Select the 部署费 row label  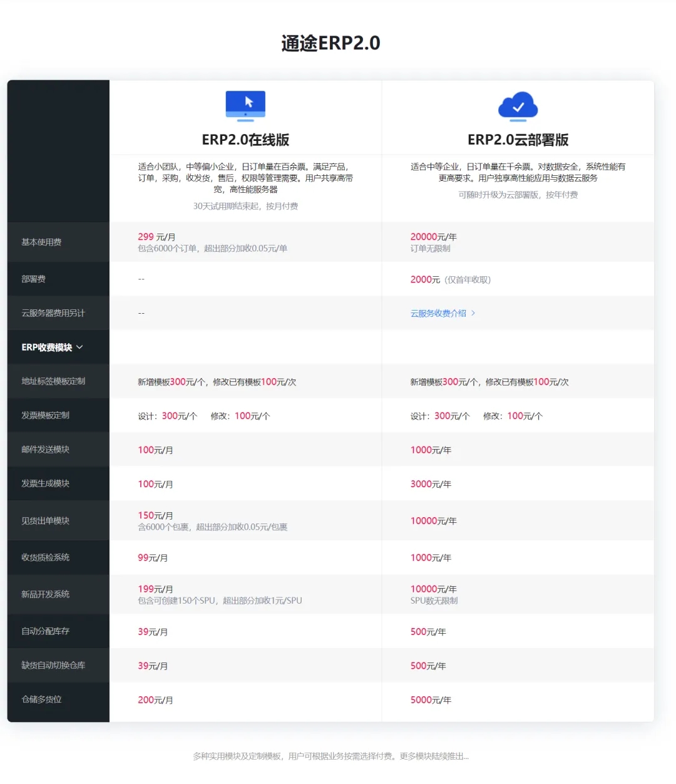coord(34,279)
